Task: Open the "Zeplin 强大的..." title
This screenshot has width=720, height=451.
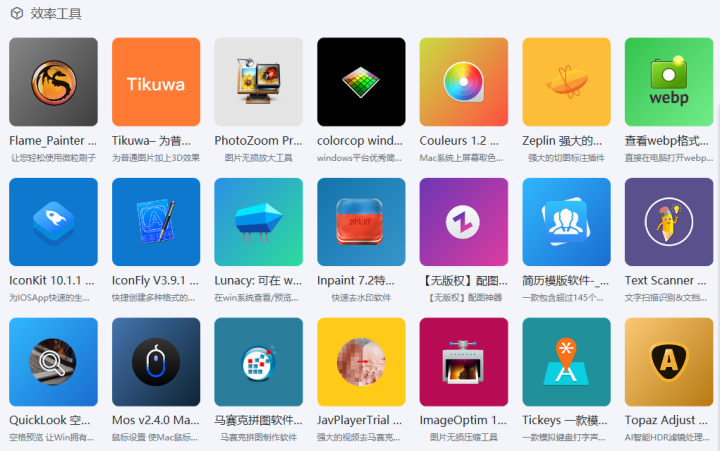Action: coord(562,141)
